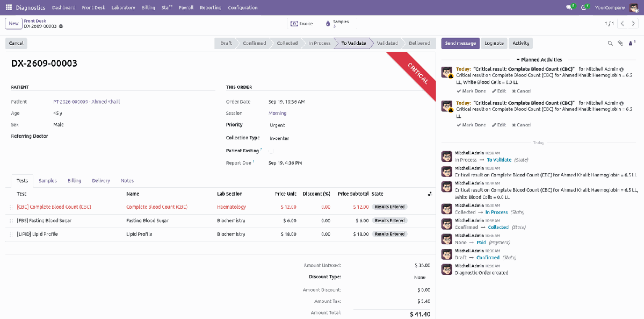Click the info icon on second critical activity

[x=621, y=103]
